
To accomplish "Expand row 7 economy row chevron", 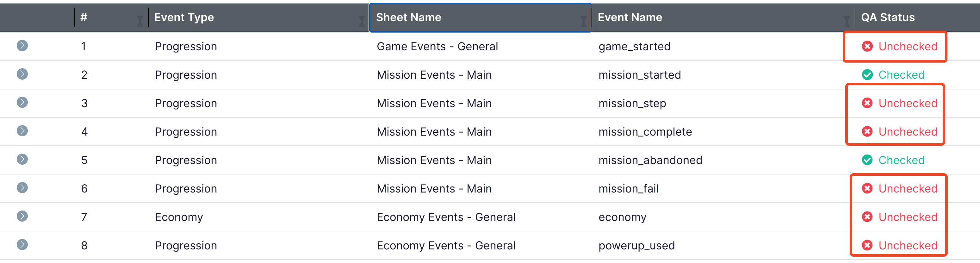I will pos(22,216).
